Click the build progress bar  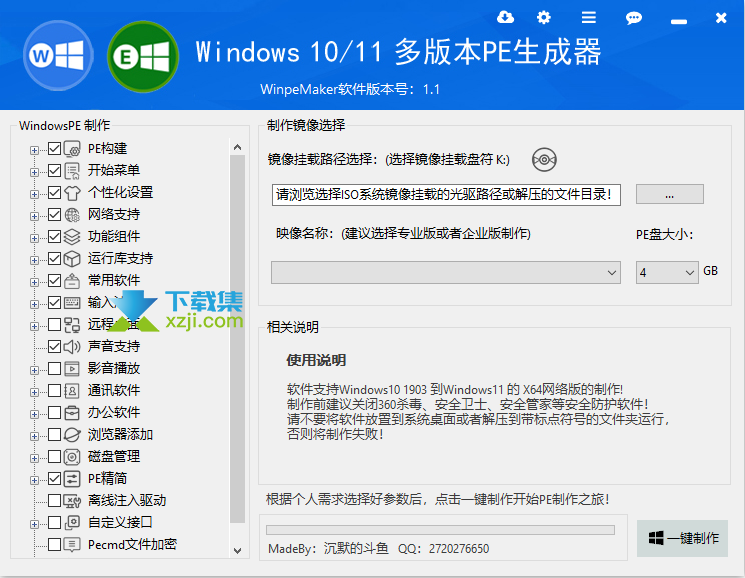[440, 530]
